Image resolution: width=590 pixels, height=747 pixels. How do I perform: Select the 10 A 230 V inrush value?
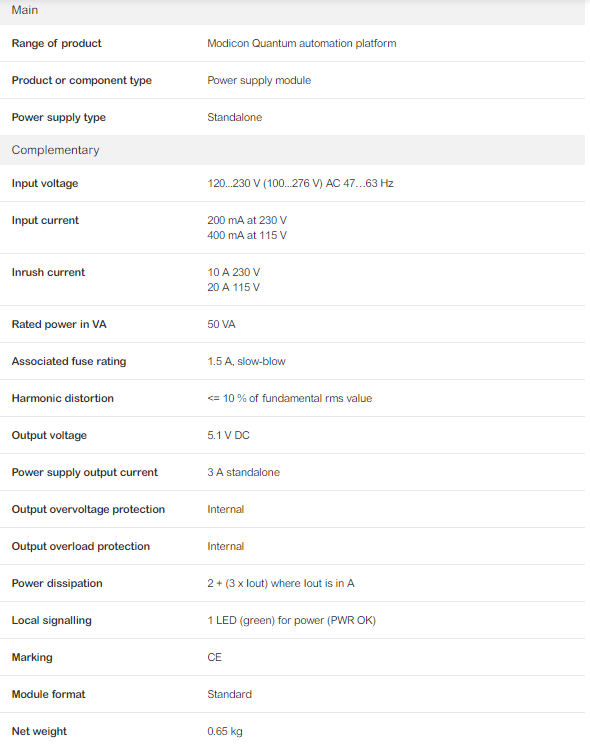point(234,272)
